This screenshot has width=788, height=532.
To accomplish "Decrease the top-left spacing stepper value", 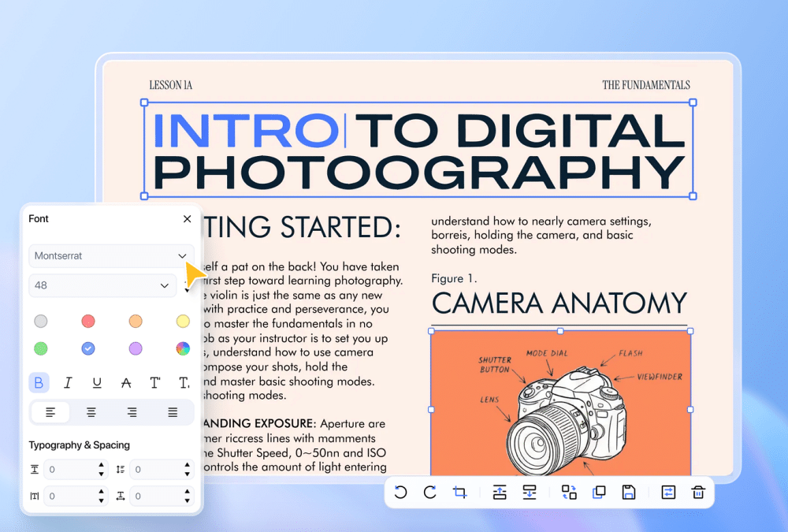I will [101, 474].
